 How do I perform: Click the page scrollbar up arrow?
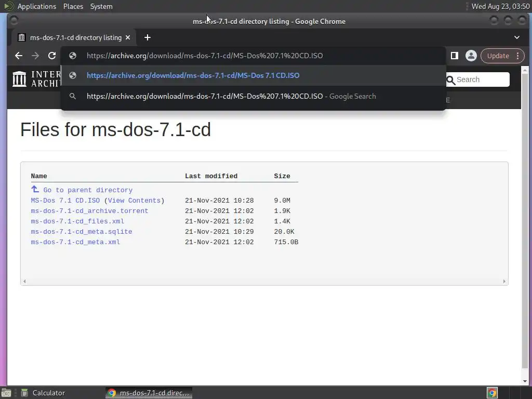[525, 70]
